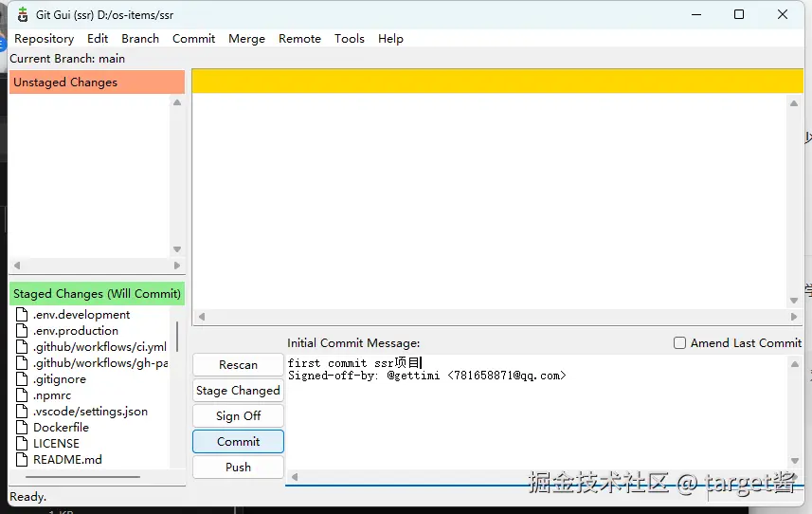Select Dockerfile in staged changes

(61, 427)
